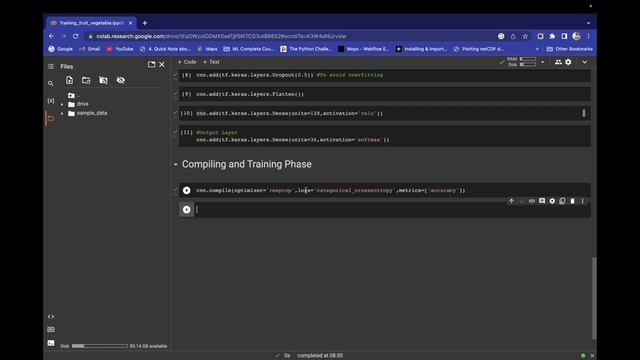Click the share page icon in address bar

(513, 36)
